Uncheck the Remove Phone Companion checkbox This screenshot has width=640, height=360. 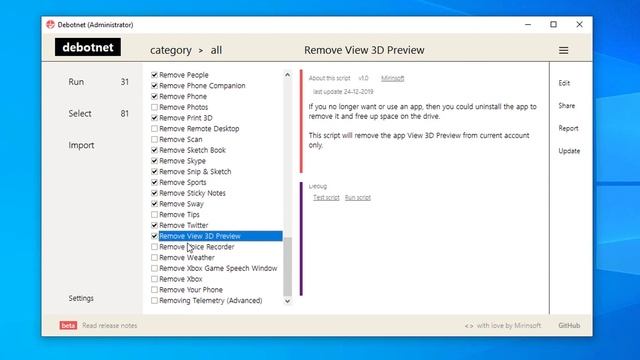pos(154,86)
